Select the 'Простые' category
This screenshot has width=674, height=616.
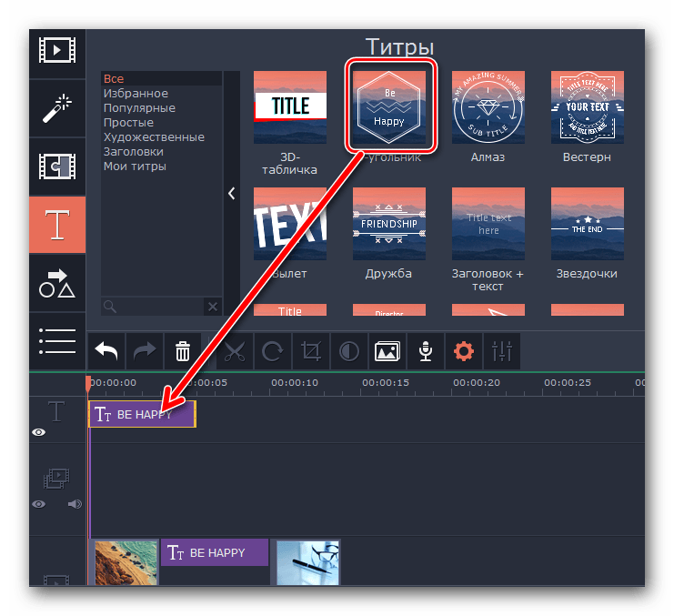pyautogui.click(x=128, y=123)
